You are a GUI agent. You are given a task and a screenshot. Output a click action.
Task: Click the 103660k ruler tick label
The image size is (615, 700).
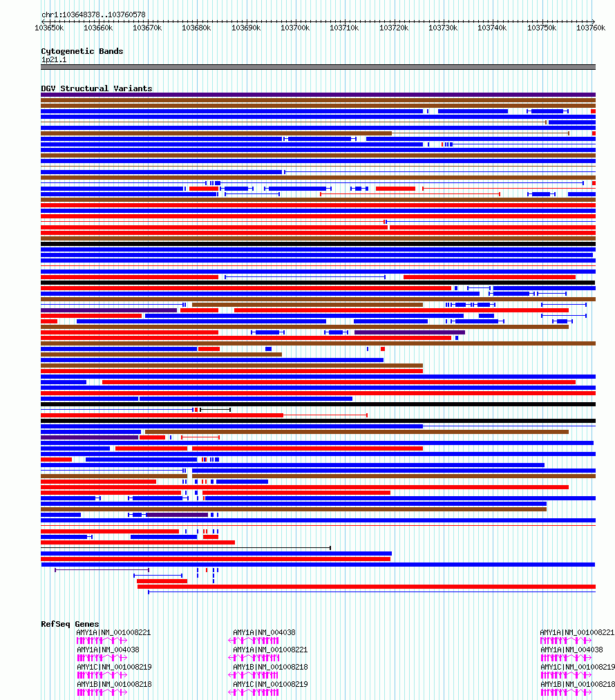[x=98, y=28]
